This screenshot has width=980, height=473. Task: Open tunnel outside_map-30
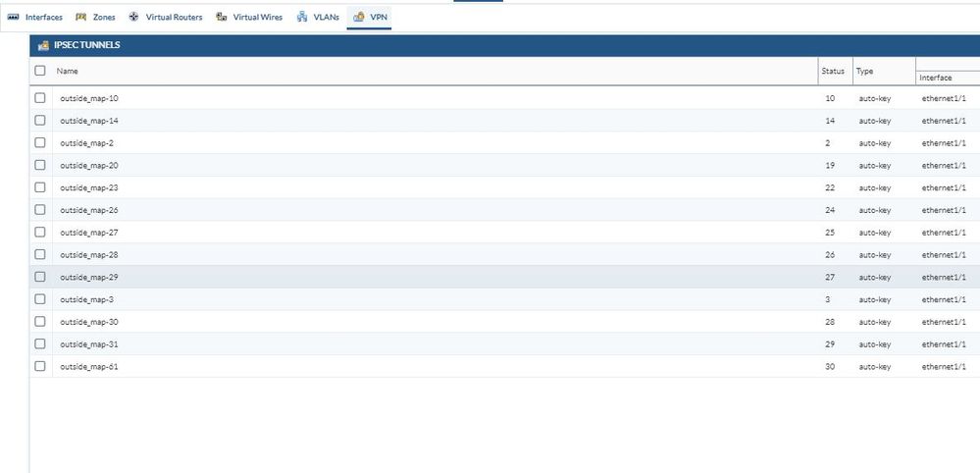[89, 322]
